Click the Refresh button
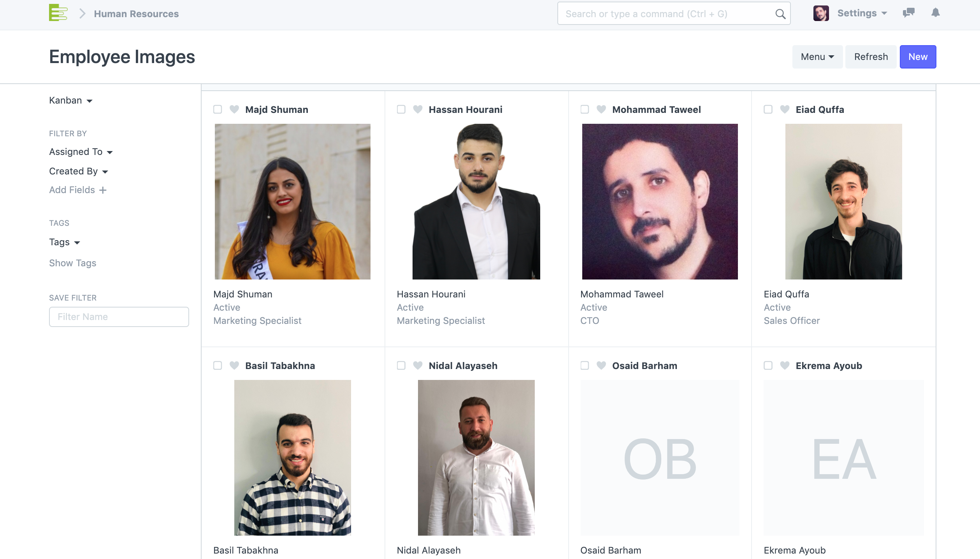This screenshot has height=559, width=980. 871,57
